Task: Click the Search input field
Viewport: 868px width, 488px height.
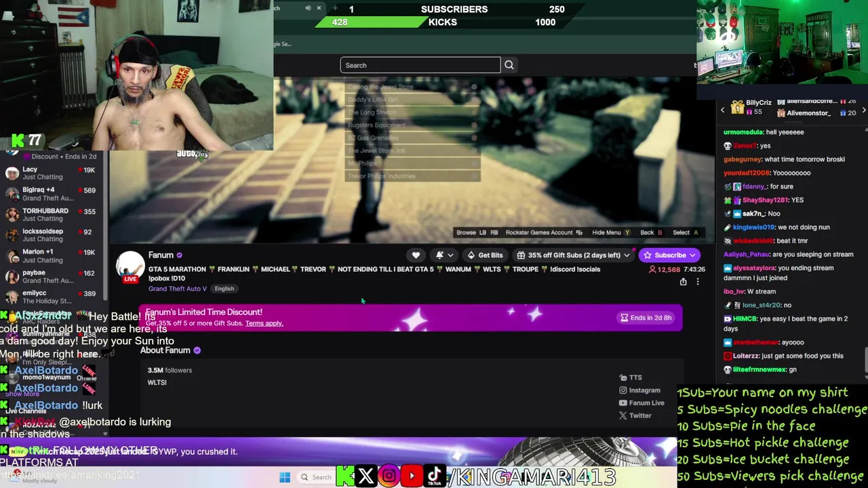Action: [420, 65]
